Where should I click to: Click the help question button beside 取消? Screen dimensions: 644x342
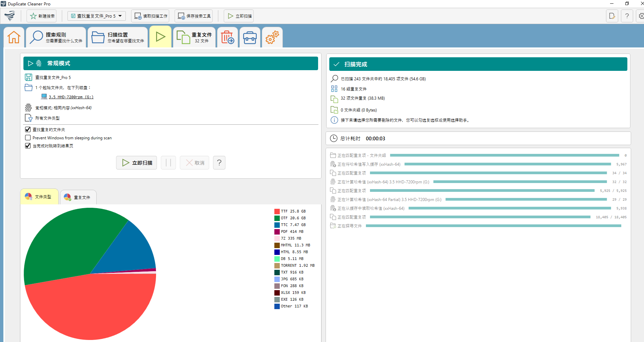coord(219,163)
